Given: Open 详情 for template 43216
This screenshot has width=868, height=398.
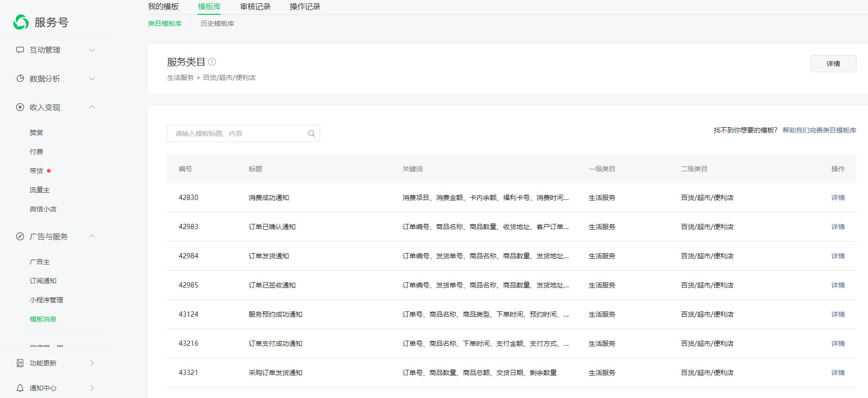Looking at the screenshot, I should point(838,343).
